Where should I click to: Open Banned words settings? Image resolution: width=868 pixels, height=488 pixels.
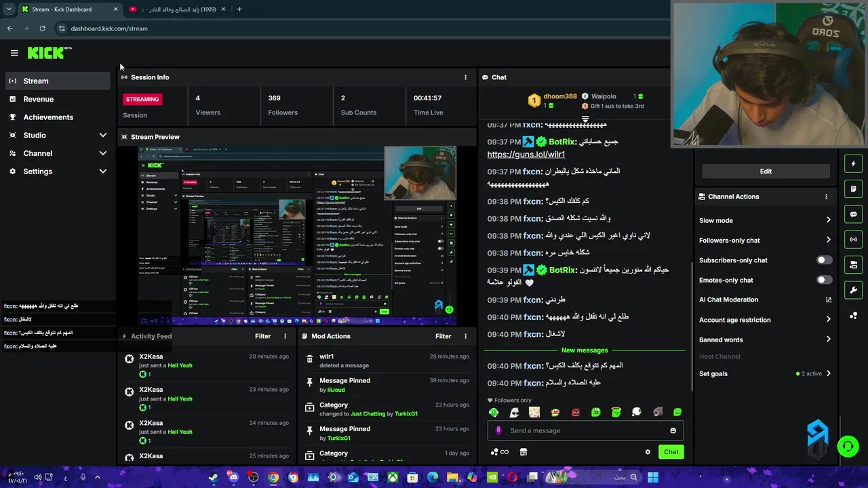pos(765,340)
